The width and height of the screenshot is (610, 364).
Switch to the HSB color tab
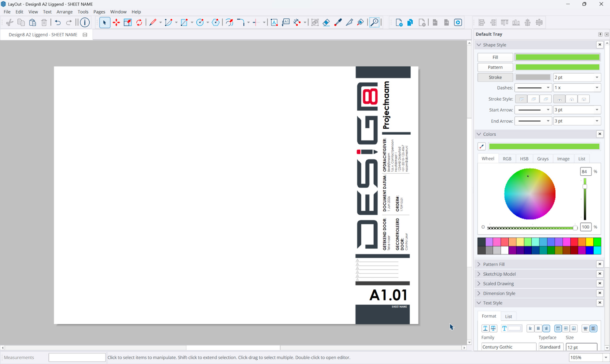[x=524, y=159]
